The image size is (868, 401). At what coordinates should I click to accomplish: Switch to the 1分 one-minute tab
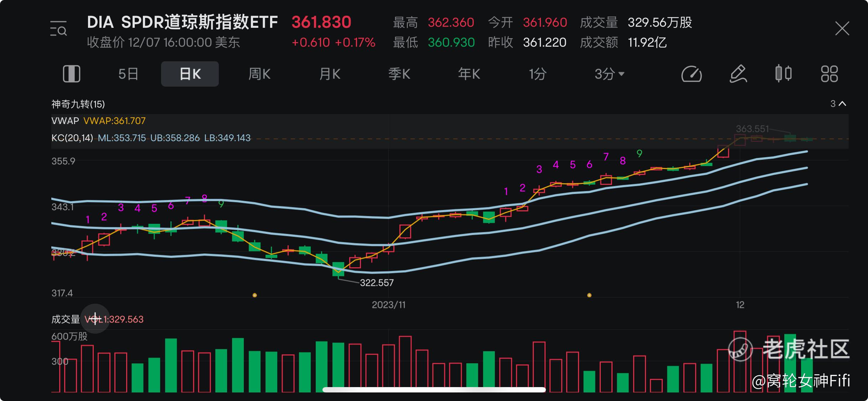pyautogui.click(x=537, y=74)
